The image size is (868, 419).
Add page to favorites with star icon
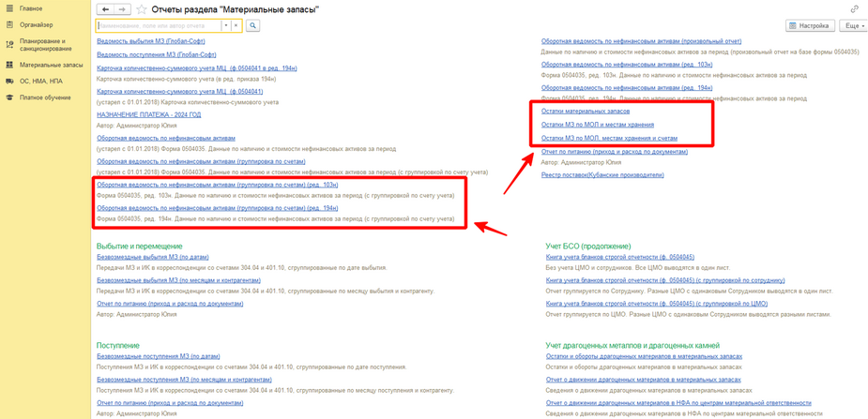[x=143, y=9]
